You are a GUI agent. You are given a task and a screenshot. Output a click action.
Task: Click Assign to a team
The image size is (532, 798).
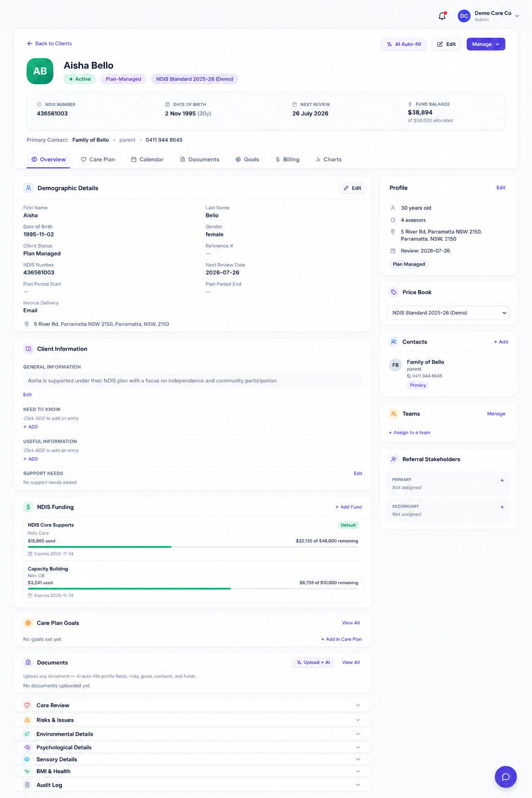[x=409, y=432]
